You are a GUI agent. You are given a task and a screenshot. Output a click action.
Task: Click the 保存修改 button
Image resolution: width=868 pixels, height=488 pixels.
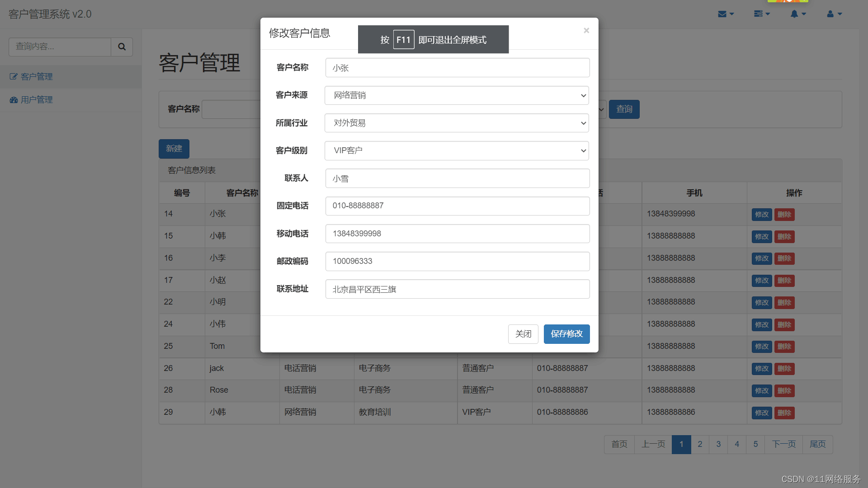point(566,334)
